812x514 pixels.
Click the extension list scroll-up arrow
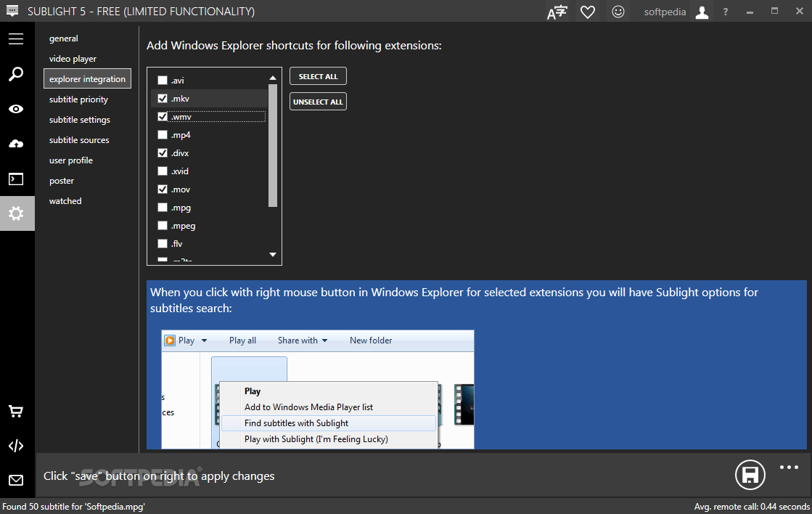tap(273, 78)
